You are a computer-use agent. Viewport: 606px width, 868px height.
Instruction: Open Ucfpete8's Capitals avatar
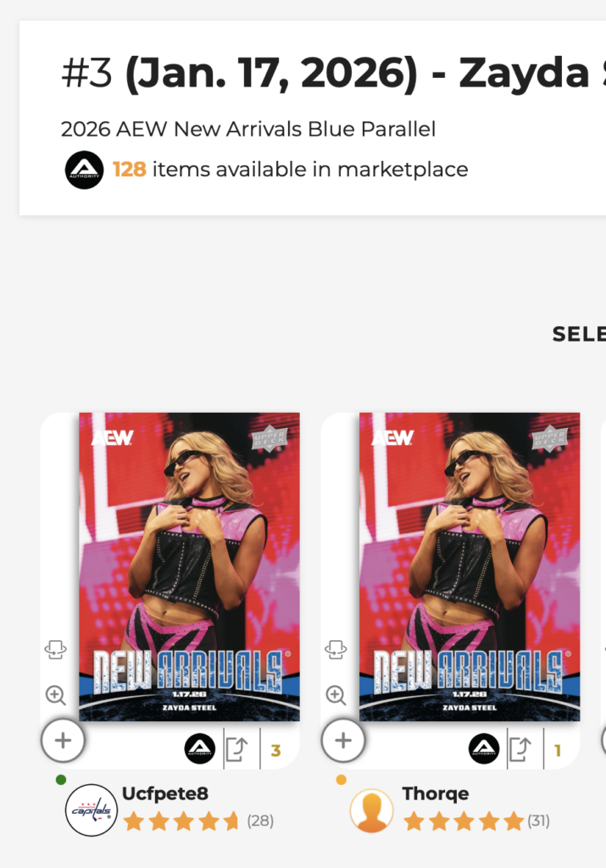point(92,810)
